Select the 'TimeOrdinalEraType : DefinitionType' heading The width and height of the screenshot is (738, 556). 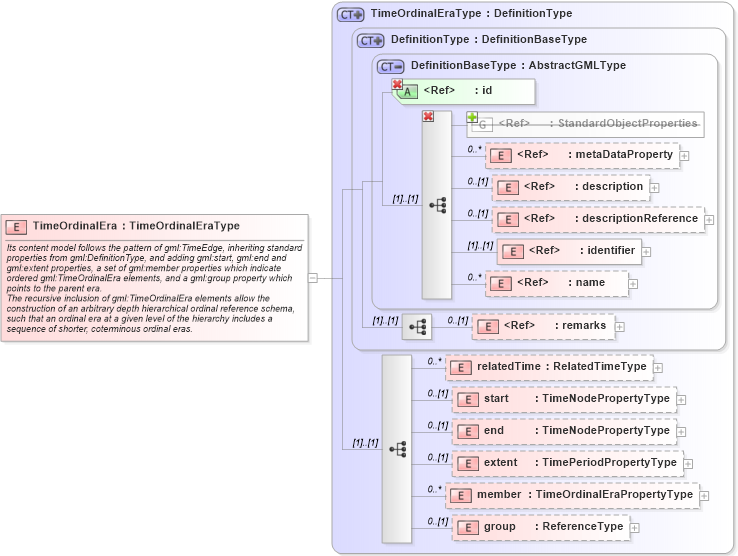[471, 13]
